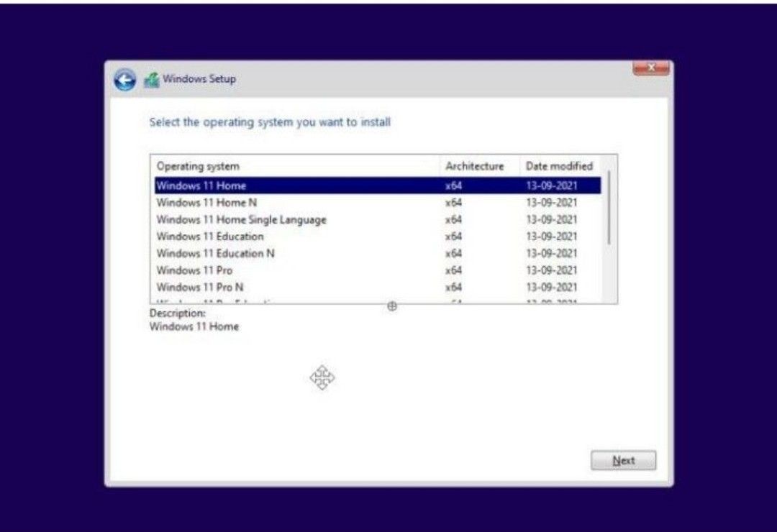Click the Windows Setup title icon
777x532 pixels.
[152, 80]
